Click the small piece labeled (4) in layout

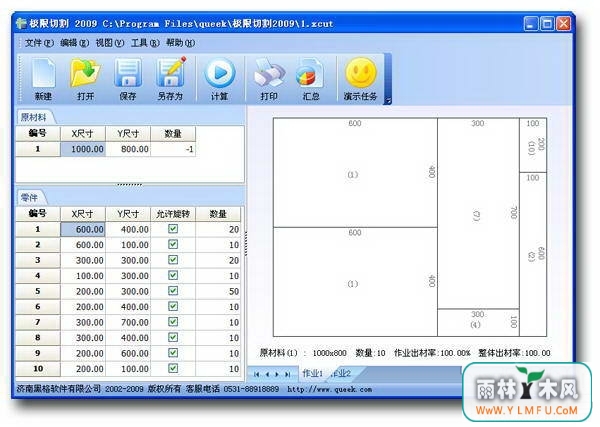click(478, 323)
